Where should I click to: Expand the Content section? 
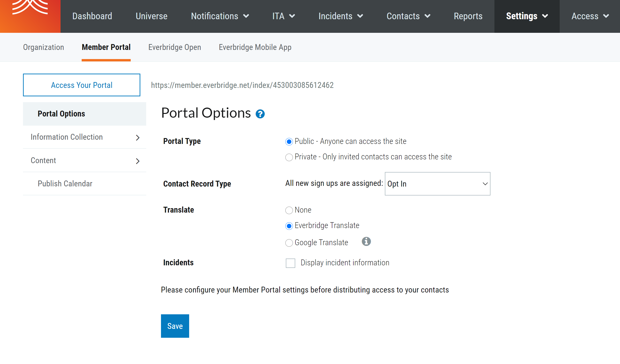84,161
